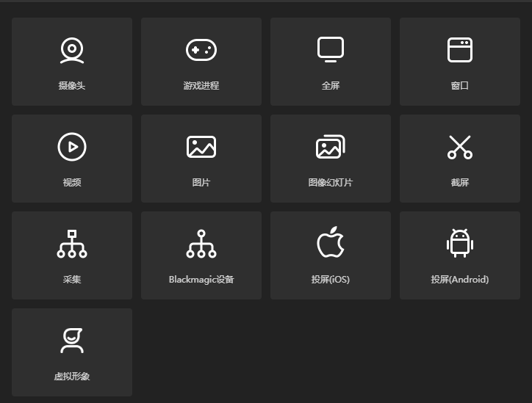Click the virtual avatar person icon
532x403 pixels.
(72, 341)
